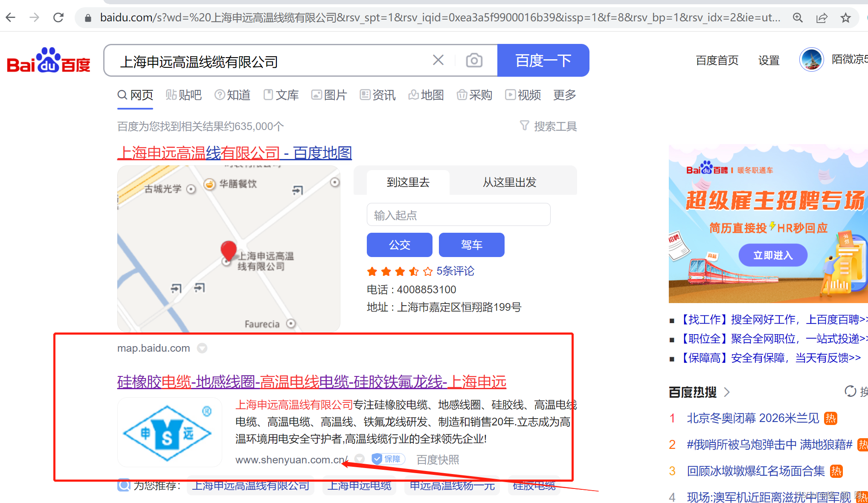This screenshot has height=503, width=868.
Task: Open the 百度地图 result title link
Action: pyautogui.click(x=235, y=153)
